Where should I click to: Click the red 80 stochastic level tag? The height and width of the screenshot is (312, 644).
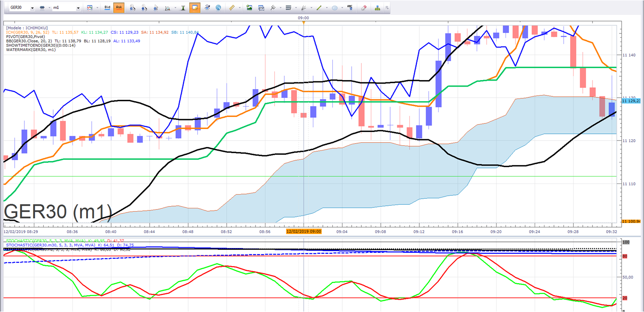[625, 256]
